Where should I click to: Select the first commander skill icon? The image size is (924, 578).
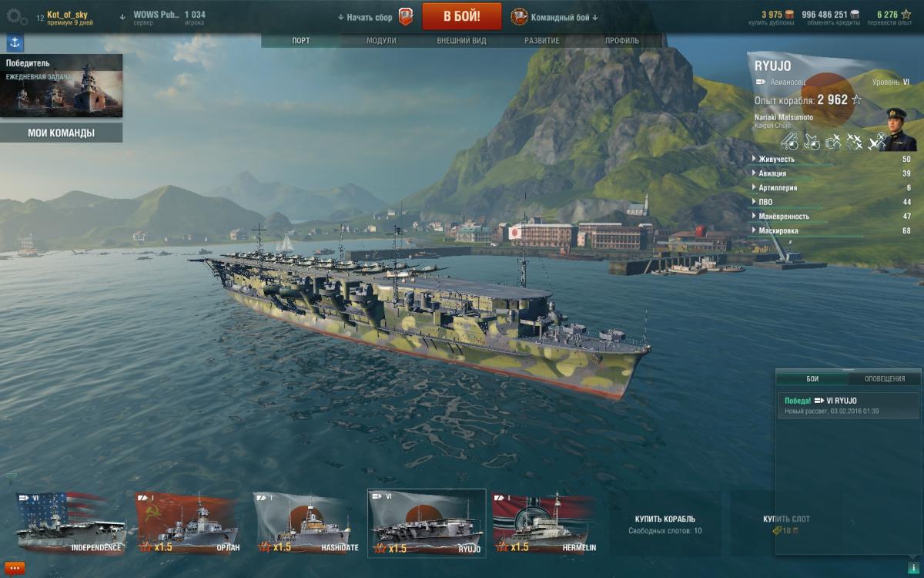[788, 141]
